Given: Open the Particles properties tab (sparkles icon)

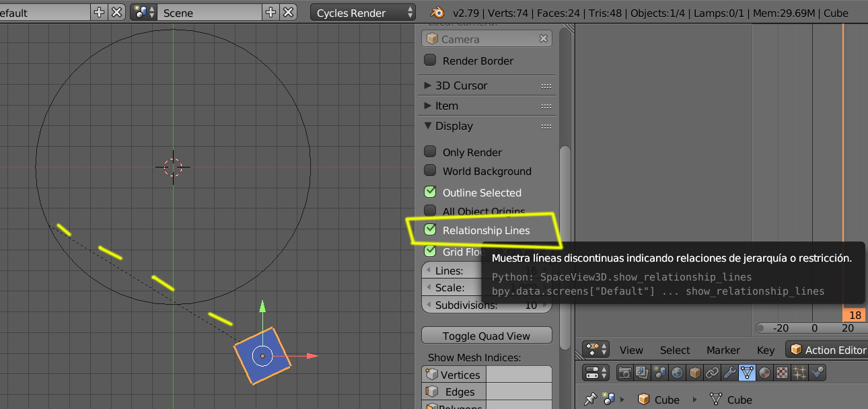Looking at the screenshot, I should click(x=800, y=372).
